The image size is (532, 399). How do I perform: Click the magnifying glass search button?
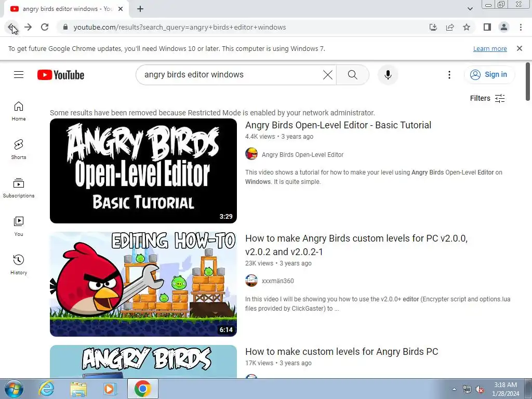(353, 75)
